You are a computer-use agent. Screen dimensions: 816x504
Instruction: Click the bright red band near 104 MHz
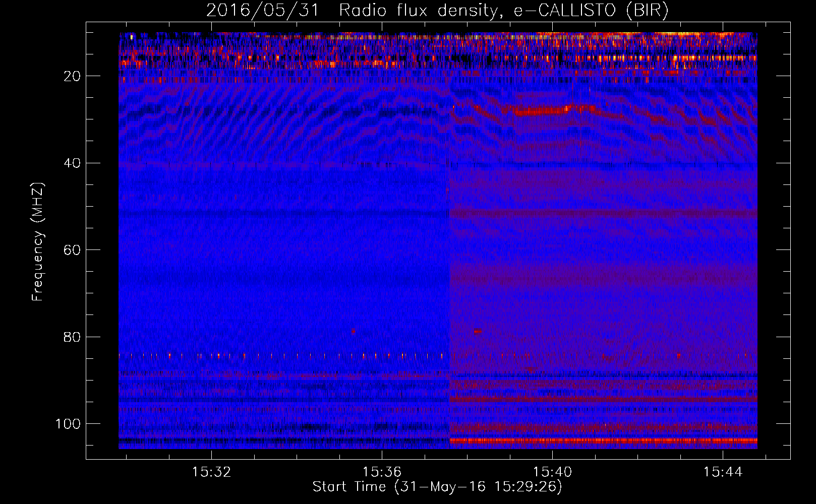[x=604, y=440]
